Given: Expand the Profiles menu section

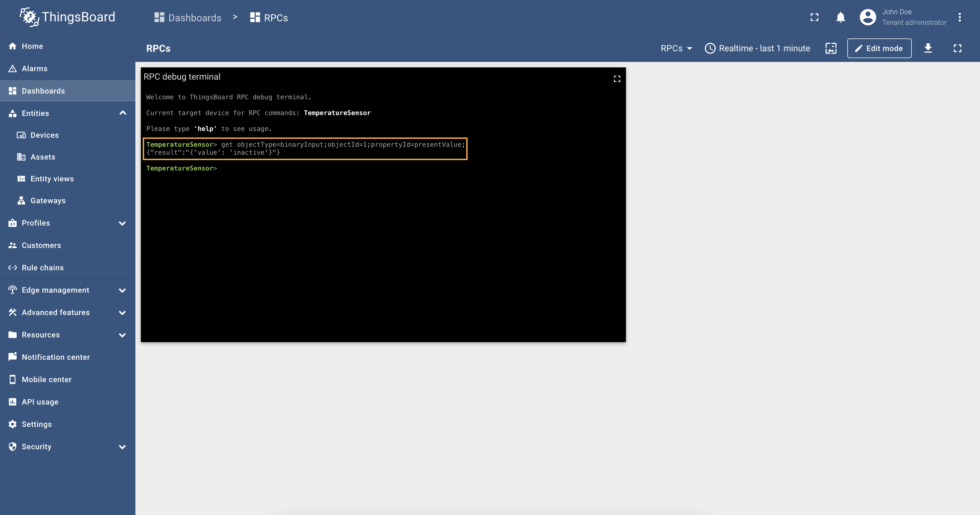Looking at the screenshot, I should click(123, 223).
